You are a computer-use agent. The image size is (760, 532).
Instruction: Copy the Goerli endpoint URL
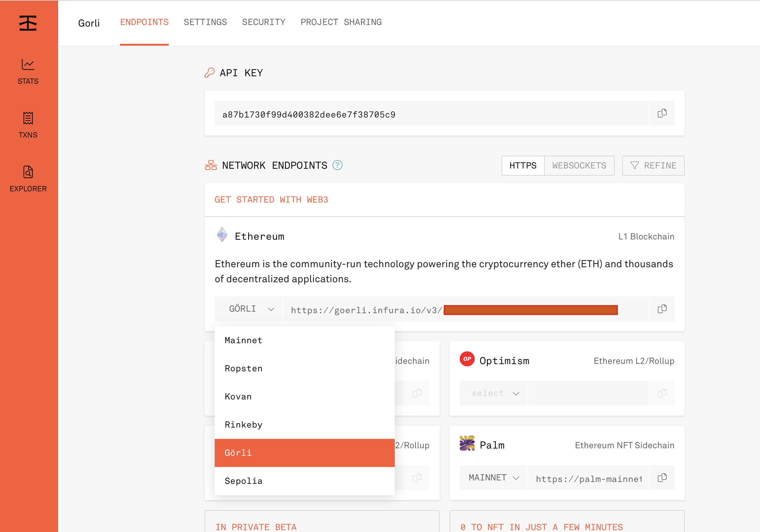[x=662, y=309]
